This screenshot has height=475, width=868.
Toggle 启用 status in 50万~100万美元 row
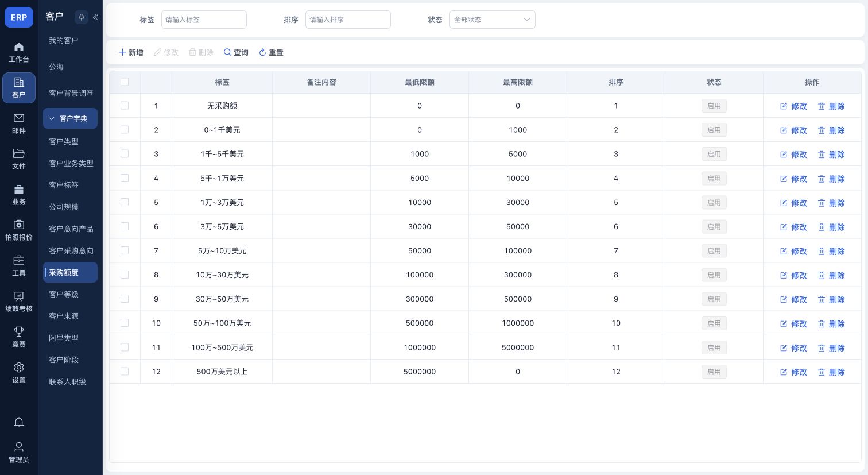[714, 323]
